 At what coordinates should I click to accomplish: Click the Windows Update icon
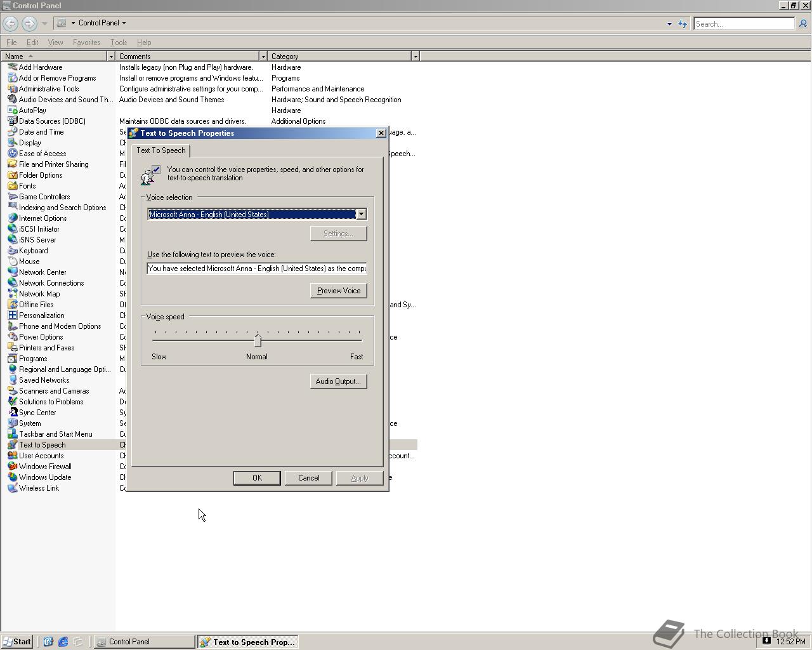(12, 477)
